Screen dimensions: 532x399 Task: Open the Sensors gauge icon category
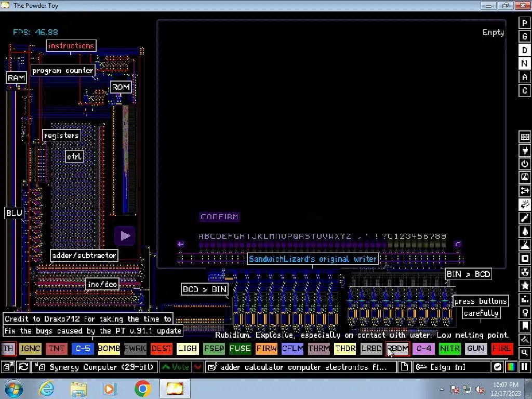click(525, 178)
